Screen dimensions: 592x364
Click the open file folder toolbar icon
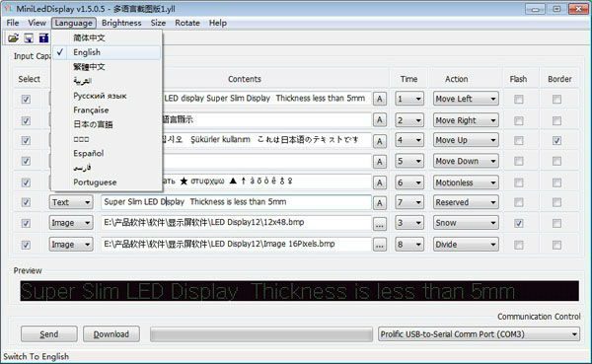click(x=14, y=37)
